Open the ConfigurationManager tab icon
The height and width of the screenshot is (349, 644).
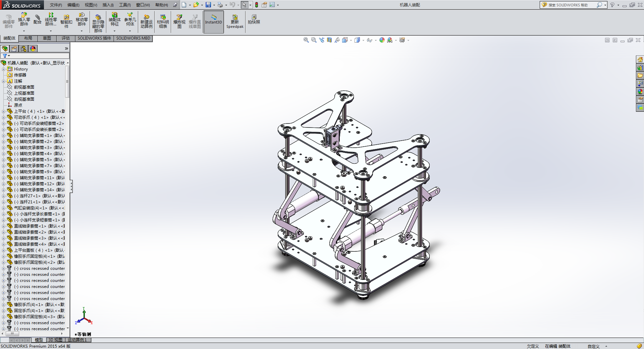[23, 49]
